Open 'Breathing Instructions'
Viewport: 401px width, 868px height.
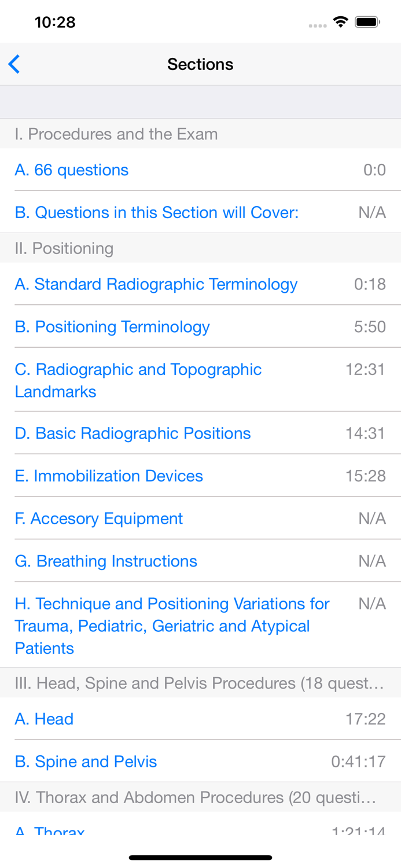(106, 561)
